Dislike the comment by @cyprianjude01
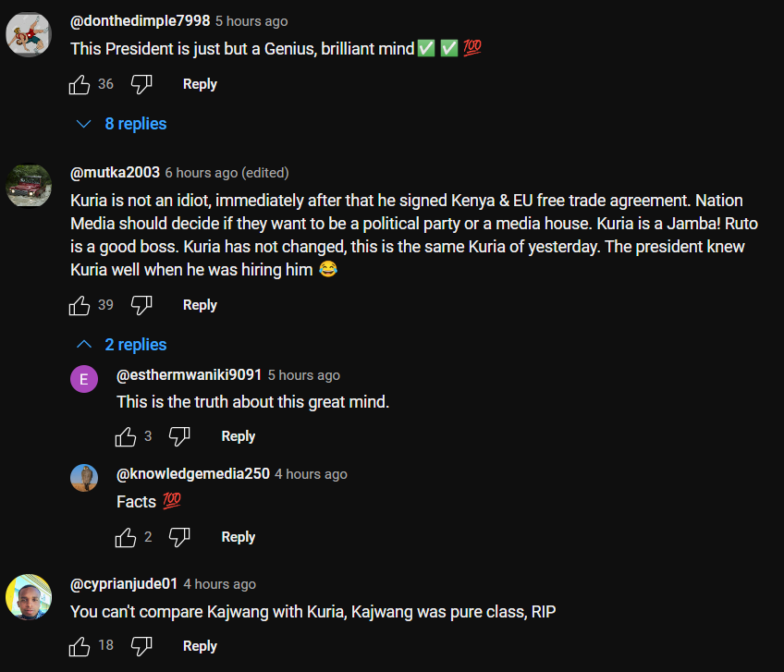The height and width of the screenshot is (672, 784). (x=141, y=646)
